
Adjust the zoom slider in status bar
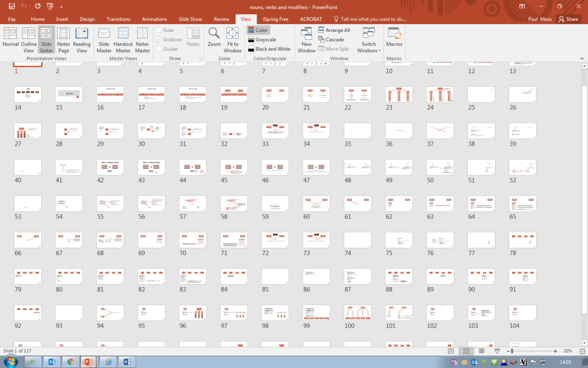click(512, 351)
